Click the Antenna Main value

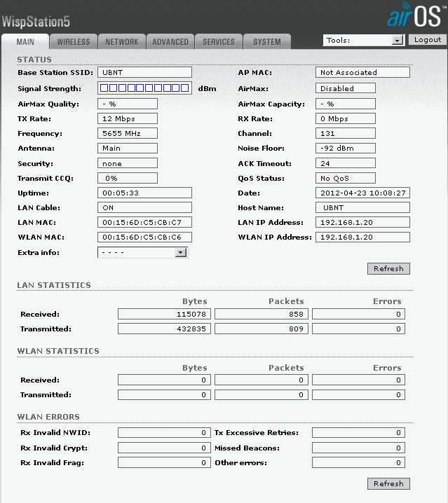click(x=128, y=148)
